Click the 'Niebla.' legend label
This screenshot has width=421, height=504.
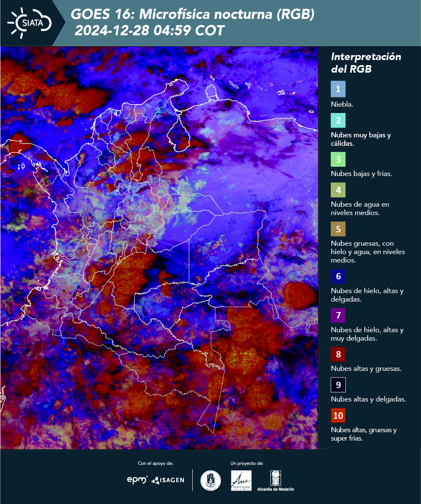342,105
